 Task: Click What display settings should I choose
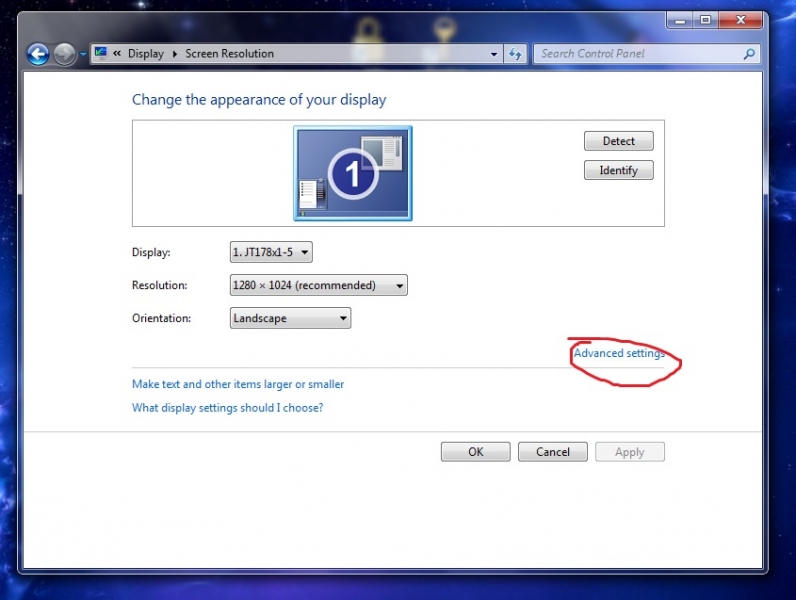click(x=227, y=408)
